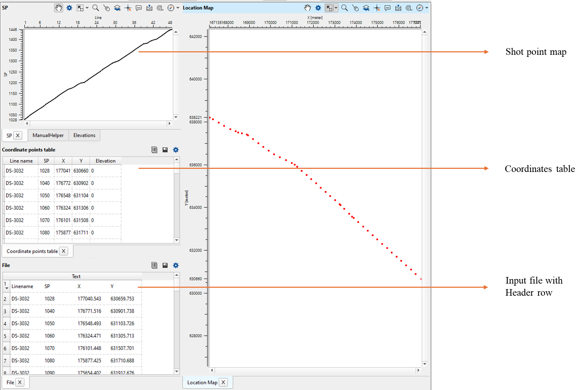Toggle the hand pan tool in the SP panel
The width and height of the screenshot is (588, 390).
tap(58, 8)
